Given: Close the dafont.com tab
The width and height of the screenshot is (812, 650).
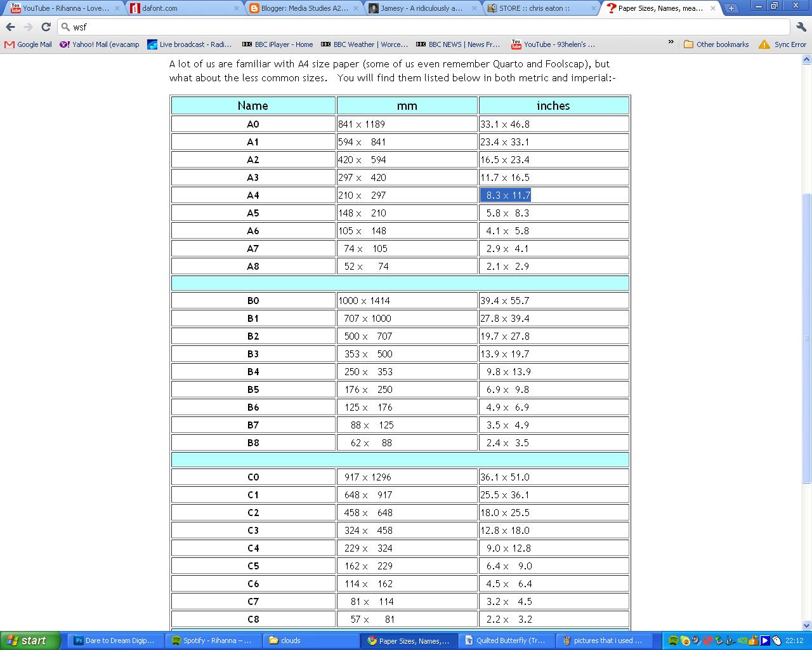Looking at the screenshot, I should click(x=237, y=8).
